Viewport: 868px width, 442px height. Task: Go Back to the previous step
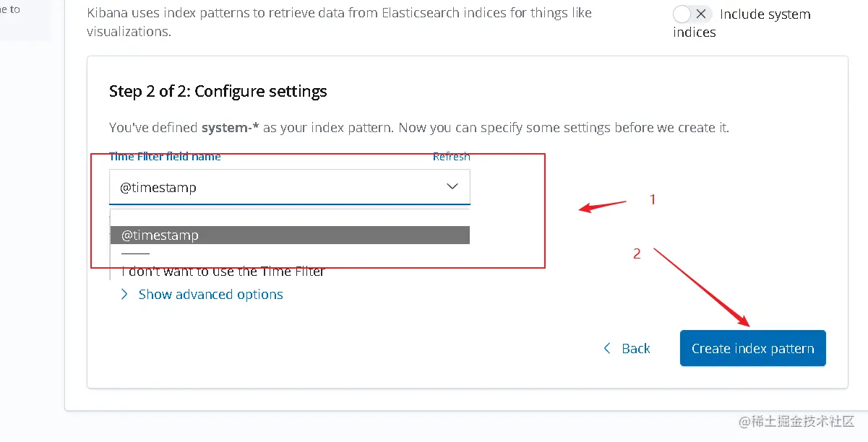tap(635, 349)
